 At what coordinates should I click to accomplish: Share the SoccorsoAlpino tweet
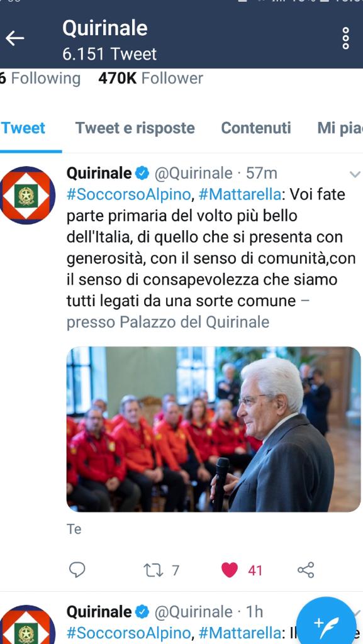point(306,570)
